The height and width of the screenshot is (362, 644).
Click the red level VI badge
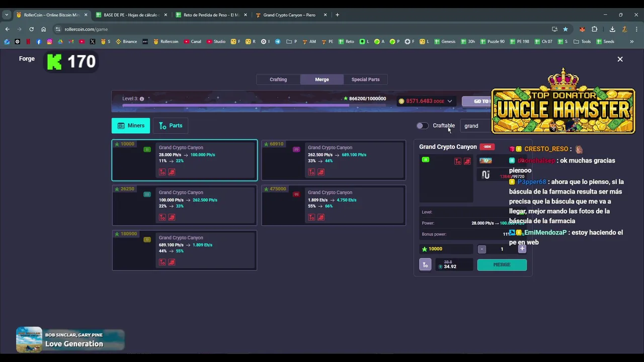click(x=296, y=194)
